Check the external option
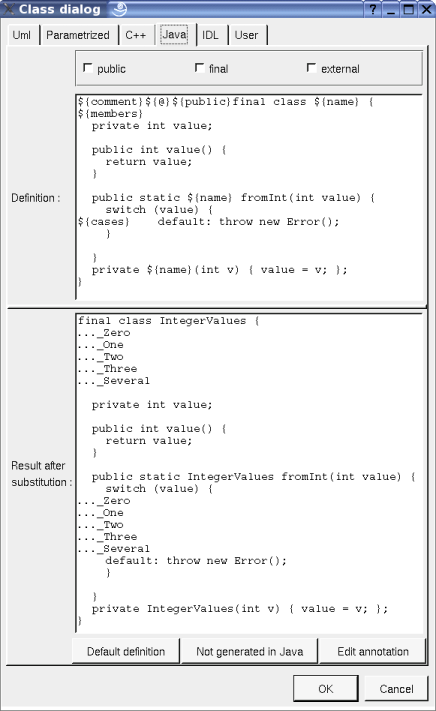 (x=311, y=68)
